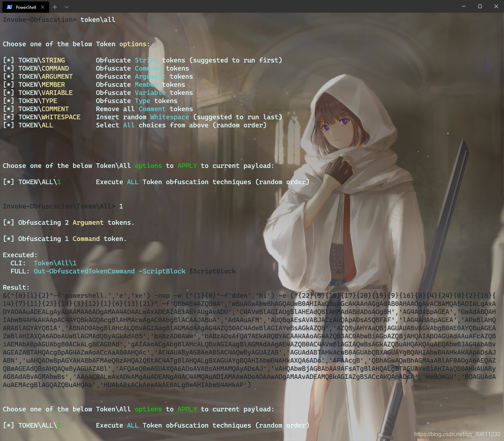Click the TOKEN\COMMENT option text

coord(44,109)
